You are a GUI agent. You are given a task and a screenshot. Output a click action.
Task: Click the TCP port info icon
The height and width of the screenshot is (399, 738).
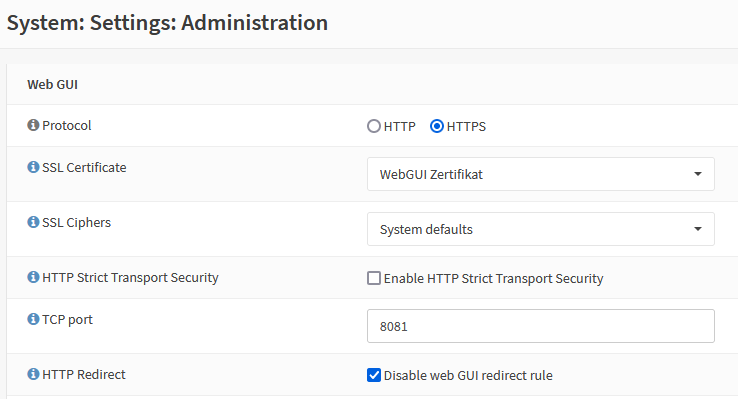(x=33, y=319)
